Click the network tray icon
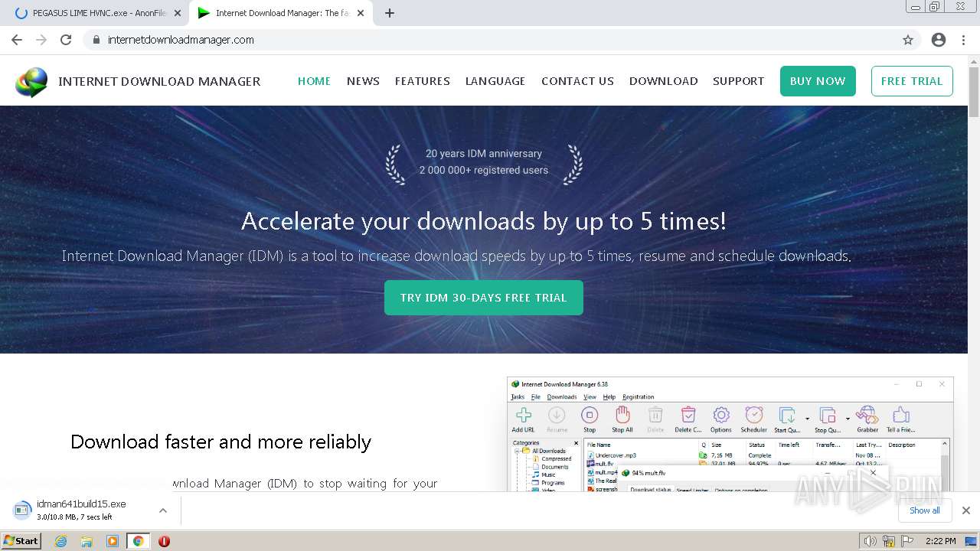Screen dimensions: 980x551 click(889, 541)
